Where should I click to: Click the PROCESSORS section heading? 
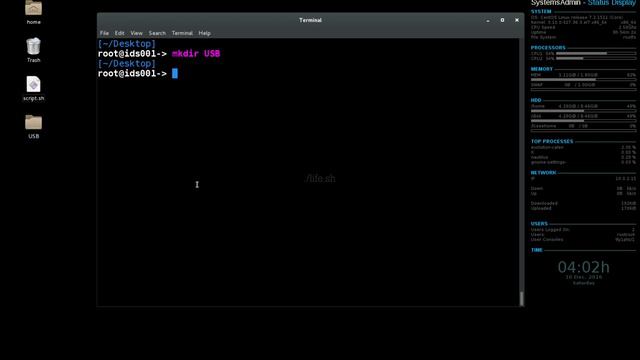point(548,48)
